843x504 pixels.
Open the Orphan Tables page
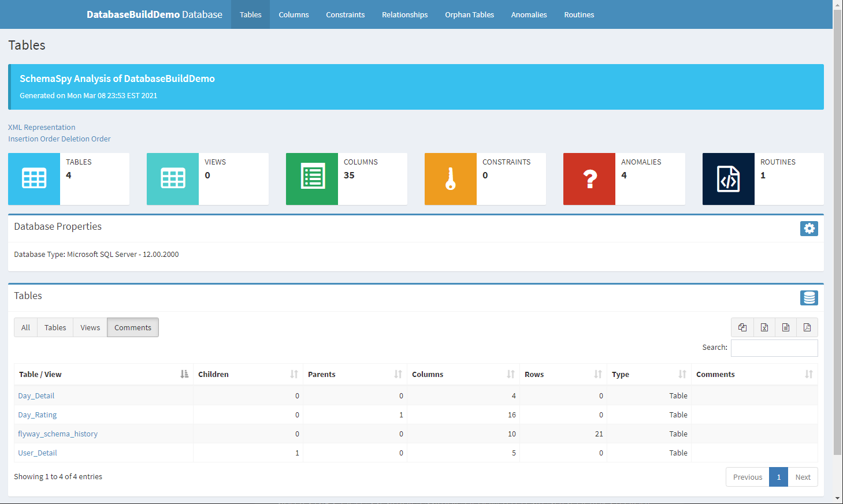tap(470, 14)
